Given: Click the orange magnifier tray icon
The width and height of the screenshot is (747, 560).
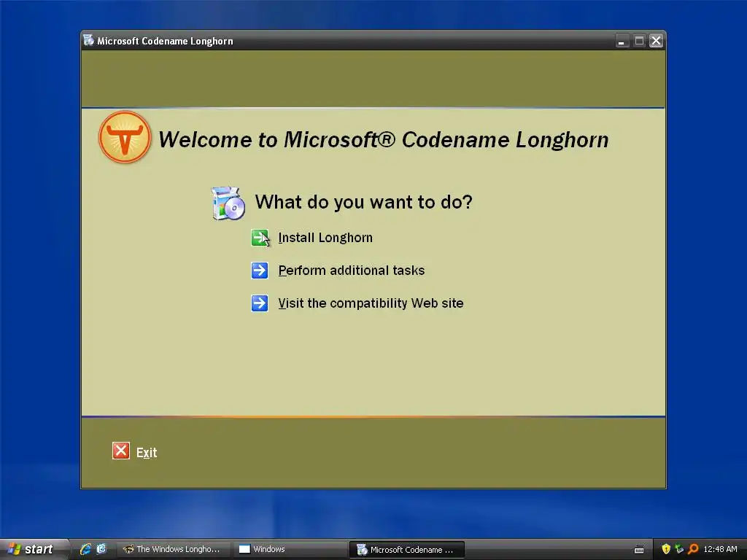Looking at the screenshot, I should tap(693, 549).
